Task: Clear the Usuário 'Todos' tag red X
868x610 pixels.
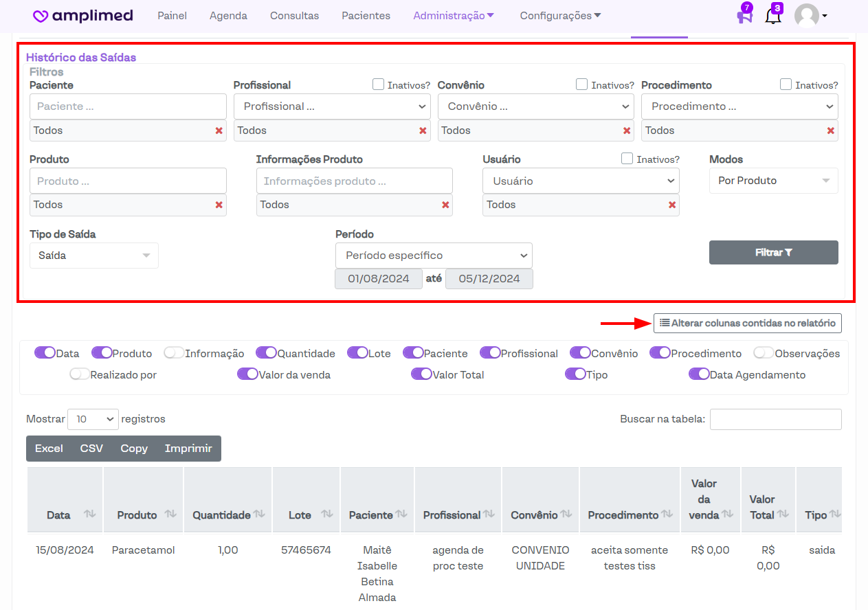Action: [672, 205]
